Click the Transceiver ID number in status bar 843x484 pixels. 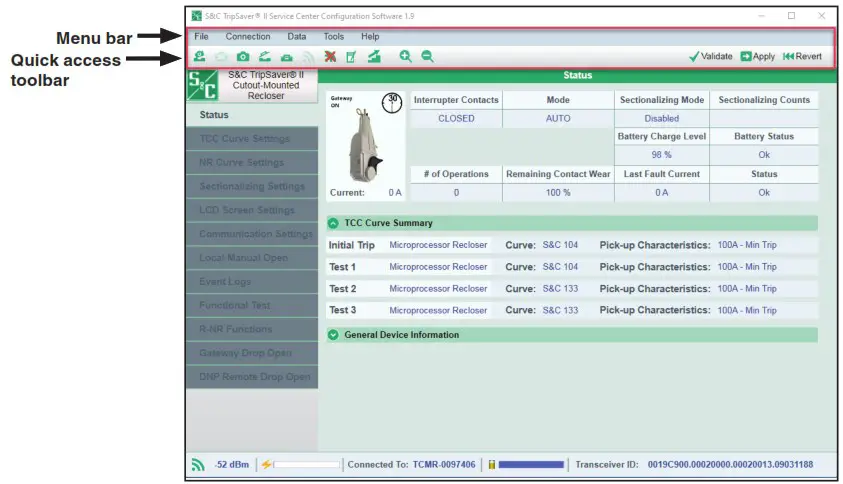(730, 464)
